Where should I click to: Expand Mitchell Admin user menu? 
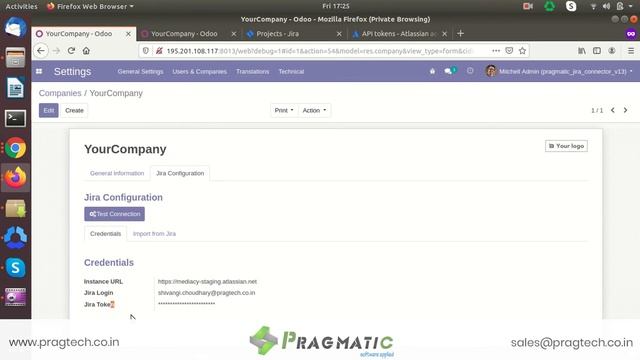click(x=559, y=71)
